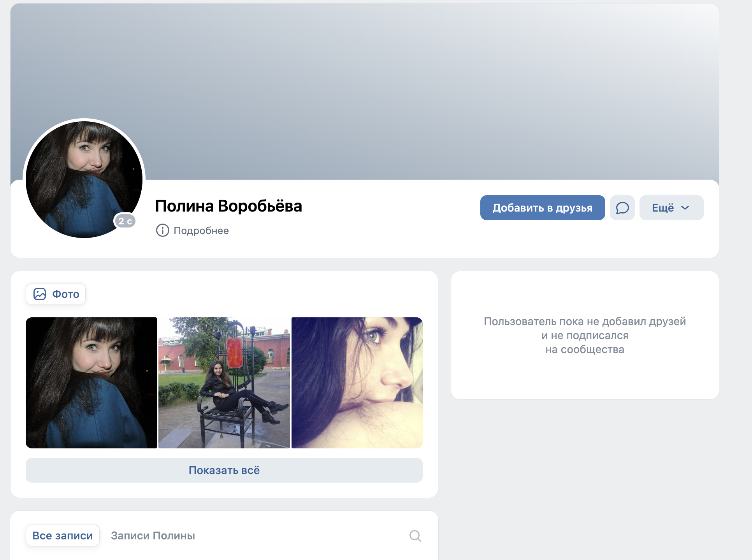Click the search icon in posts section

(x=415, y=535)
